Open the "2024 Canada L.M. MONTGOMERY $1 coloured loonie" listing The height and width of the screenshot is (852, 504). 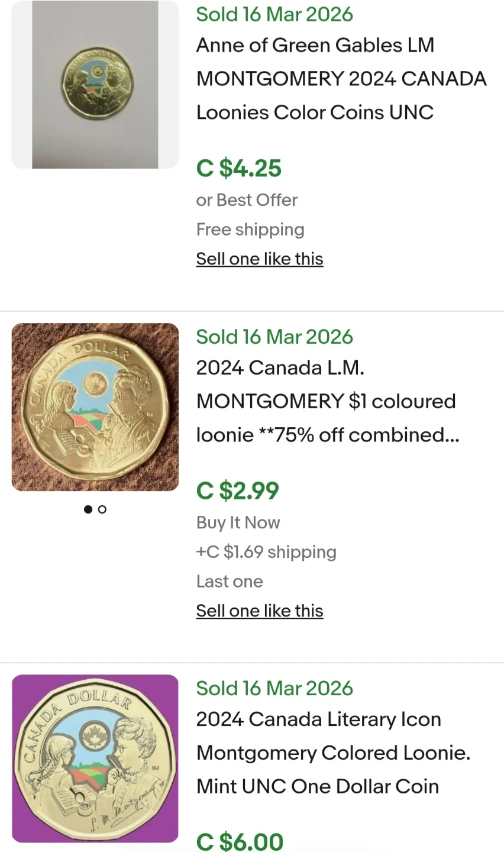point(327,401)
